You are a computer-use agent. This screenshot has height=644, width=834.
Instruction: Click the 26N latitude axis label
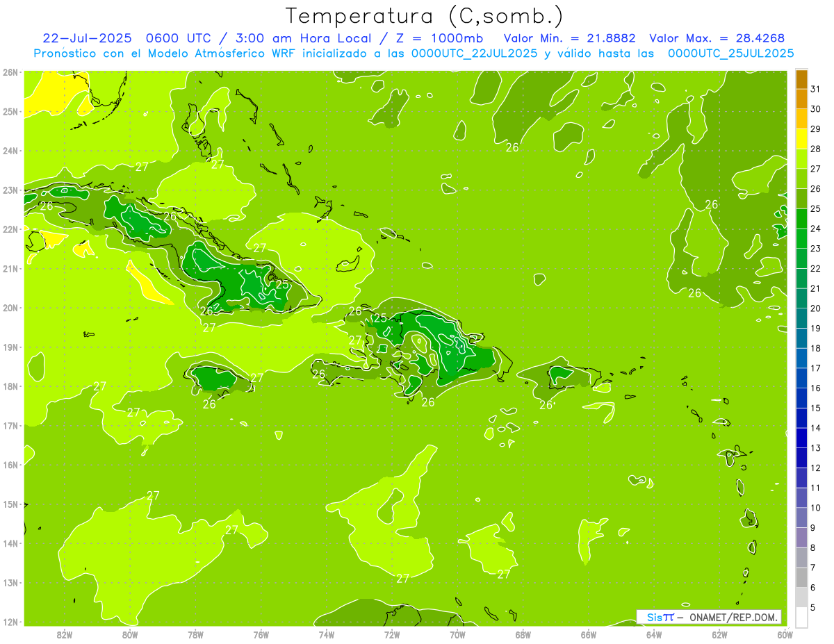(10, 72)
